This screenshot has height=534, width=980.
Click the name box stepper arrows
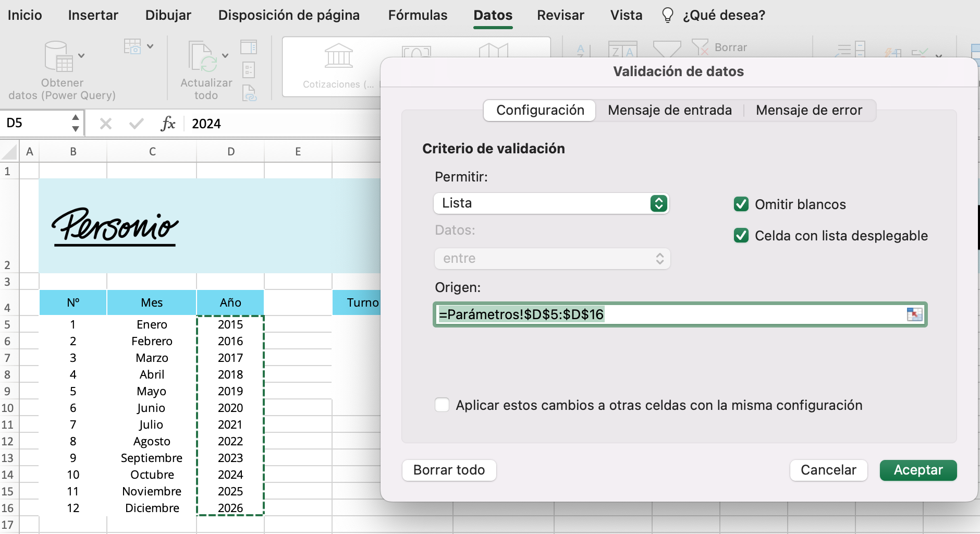76,123
